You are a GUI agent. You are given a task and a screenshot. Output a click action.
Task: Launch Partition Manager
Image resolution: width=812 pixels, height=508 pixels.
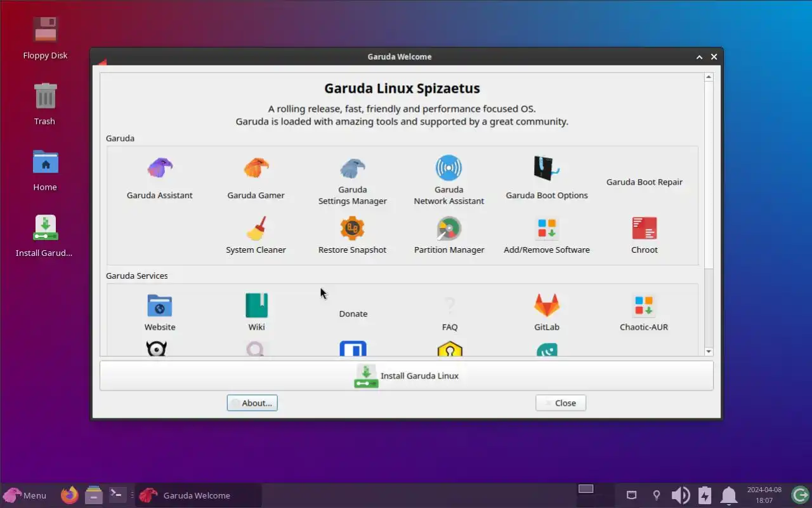pos(449,236)
